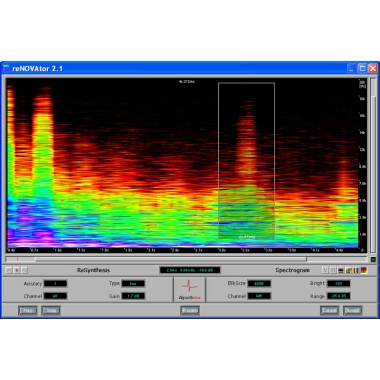Click the double-bar icon beside the Spectrogram label
380x380 pixels.
coord(333,270)
